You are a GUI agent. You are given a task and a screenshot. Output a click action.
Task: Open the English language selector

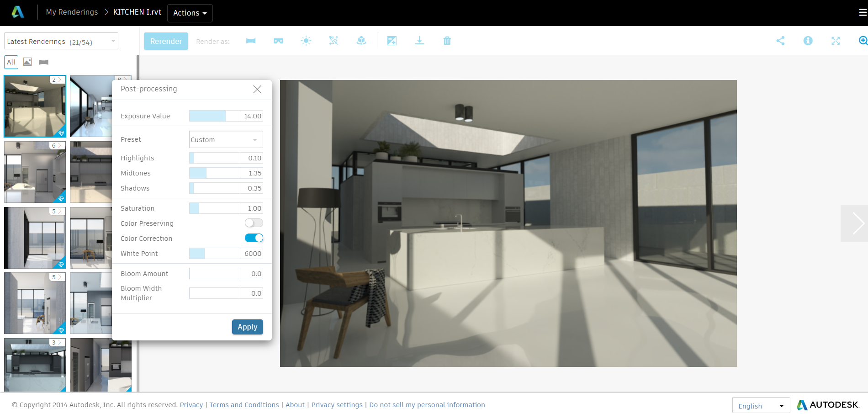[x=760, y=405]
